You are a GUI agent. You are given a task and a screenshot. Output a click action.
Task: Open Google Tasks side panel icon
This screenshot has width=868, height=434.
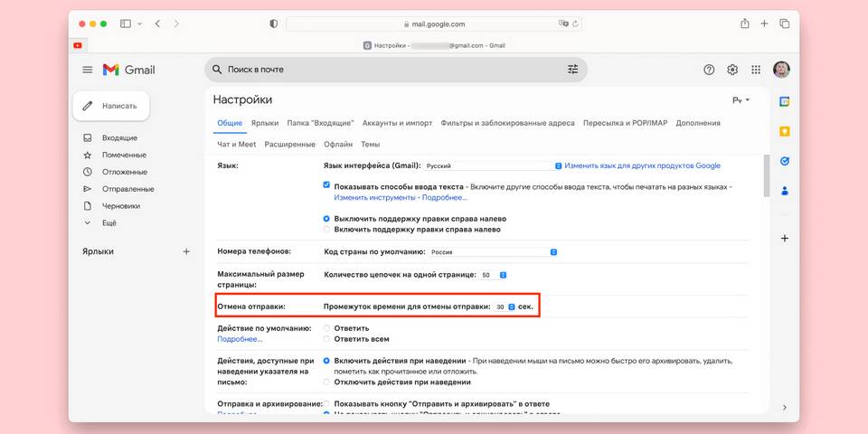(x=785, y=161)
